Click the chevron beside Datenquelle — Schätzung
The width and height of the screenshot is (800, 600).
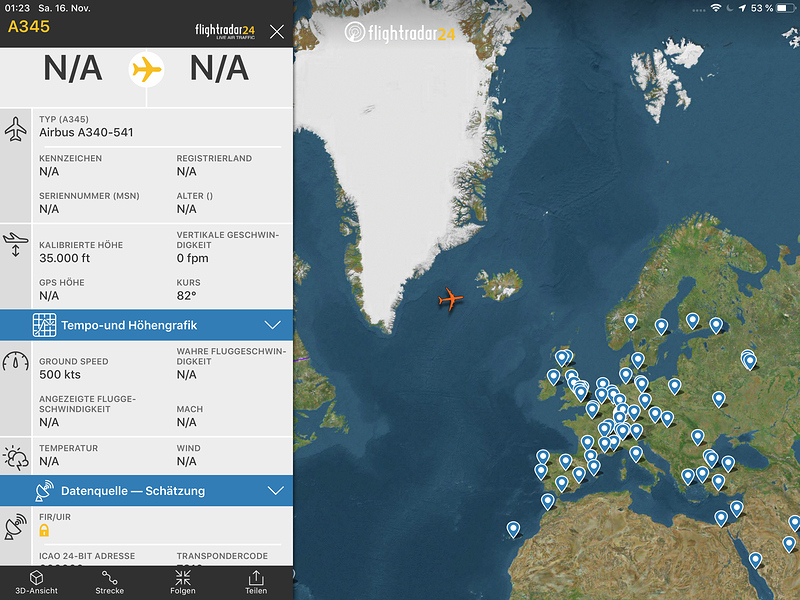point(276,491)
